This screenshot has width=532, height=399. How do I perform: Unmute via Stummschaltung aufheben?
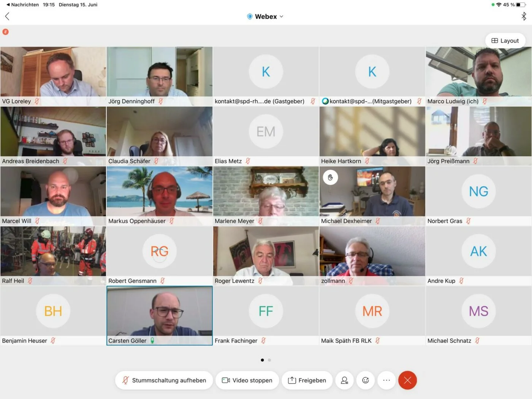(164, 380)
